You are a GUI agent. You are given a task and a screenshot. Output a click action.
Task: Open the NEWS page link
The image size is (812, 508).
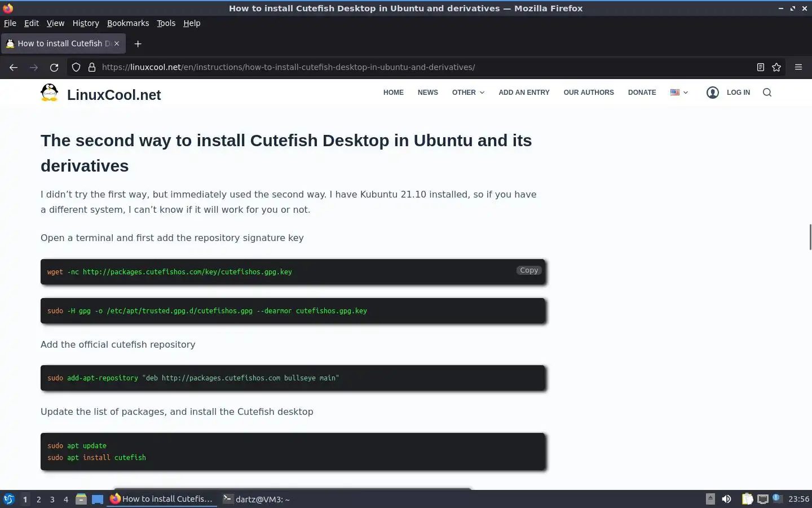coord(428,93)
